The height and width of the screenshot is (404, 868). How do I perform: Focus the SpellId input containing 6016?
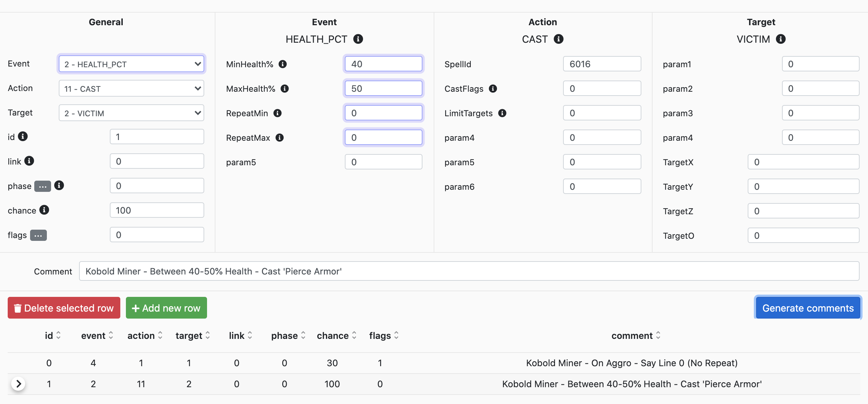tap(602, 64)
